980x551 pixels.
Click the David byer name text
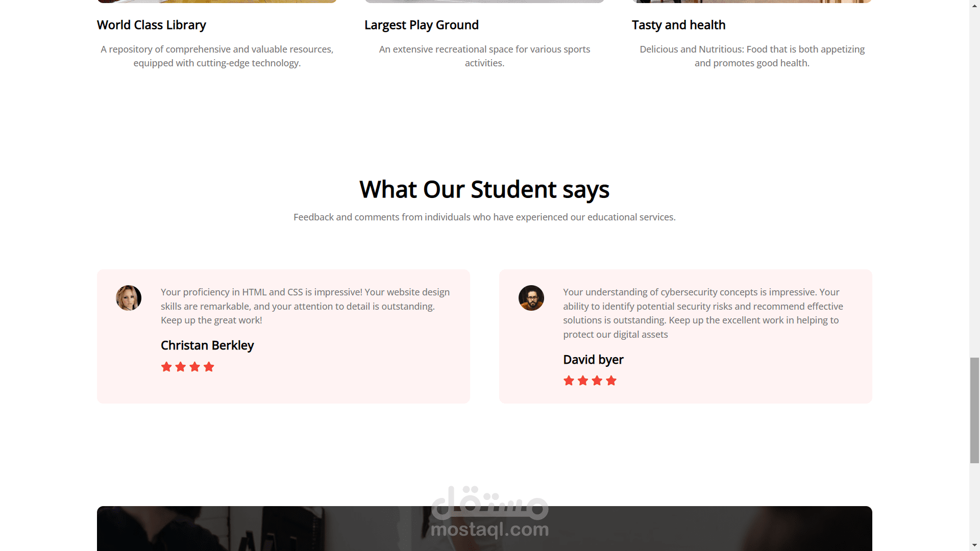tap(593, 360)
